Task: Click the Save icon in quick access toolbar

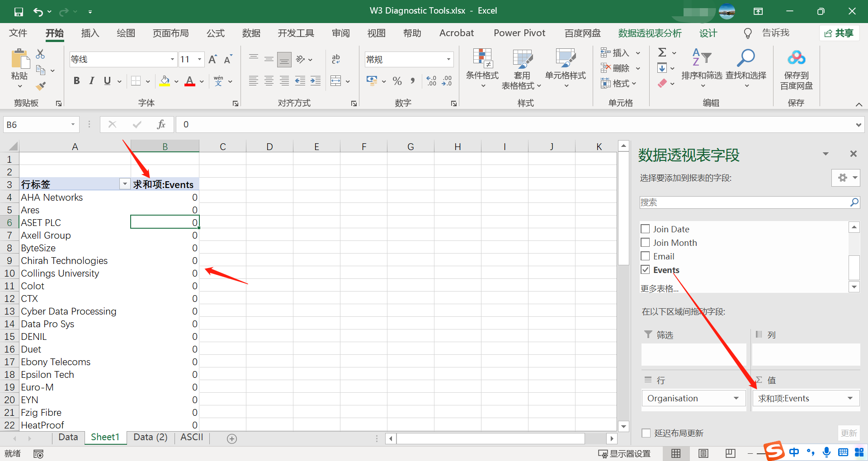Action: (19, 12)
